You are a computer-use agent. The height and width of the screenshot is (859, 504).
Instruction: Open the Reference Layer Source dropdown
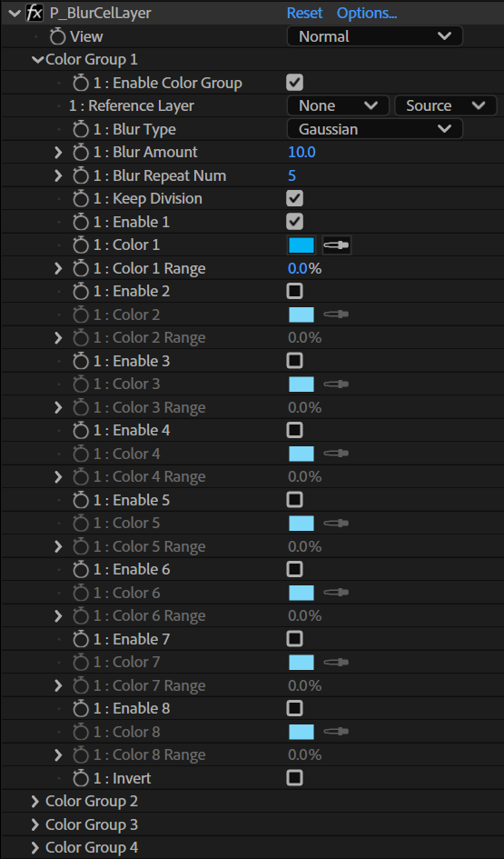pyautogui.click(x=446, y=105)
